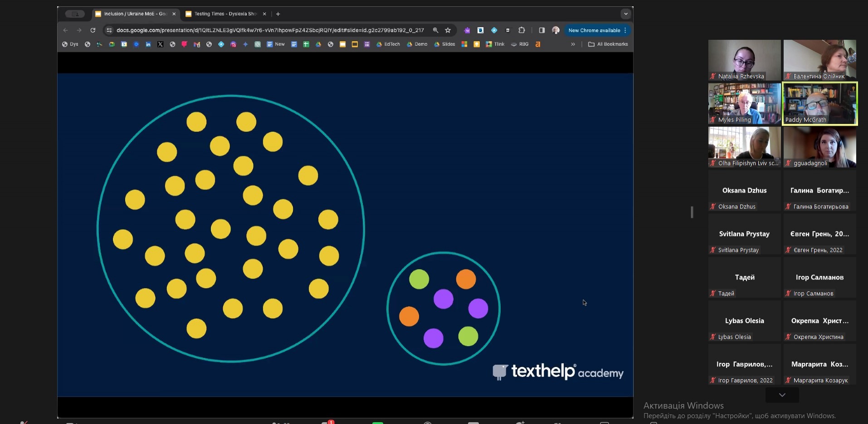Bookmark this page with the star icon
868x424 pixels.
(448, 30)
